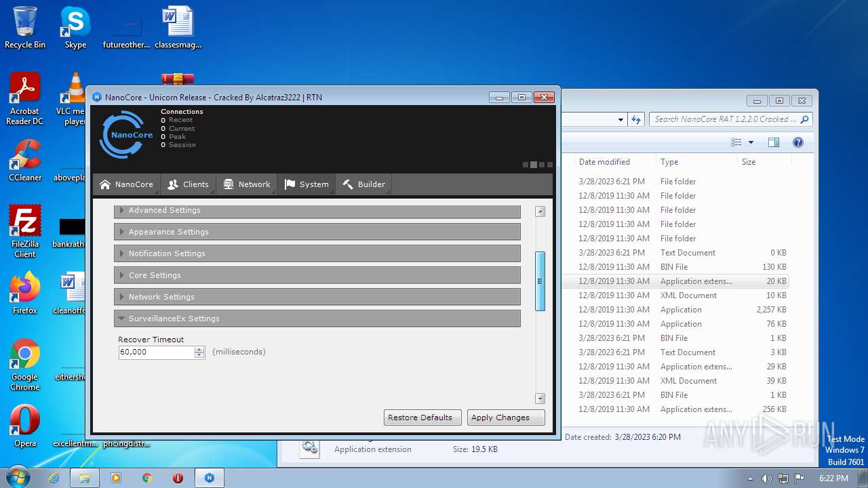The image size is (868, 488).
Task: Open Explorer help icon
Action: [x=798, y=142]
